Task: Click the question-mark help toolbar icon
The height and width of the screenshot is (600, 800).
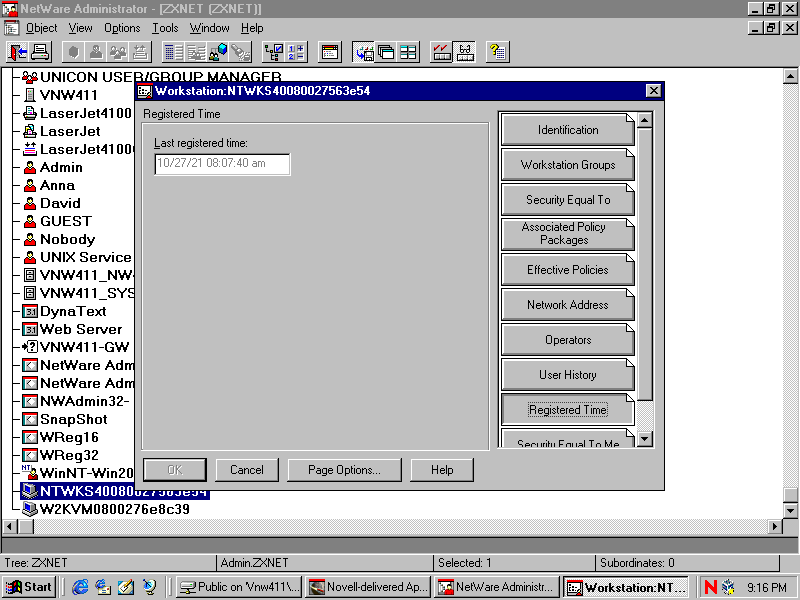Action: point(497,52)
